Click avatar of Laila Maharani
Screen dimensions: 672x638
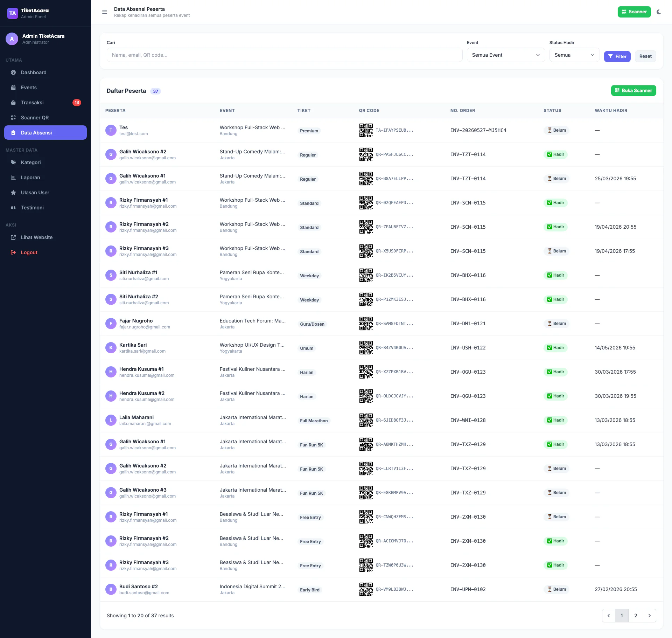(111, 420)
